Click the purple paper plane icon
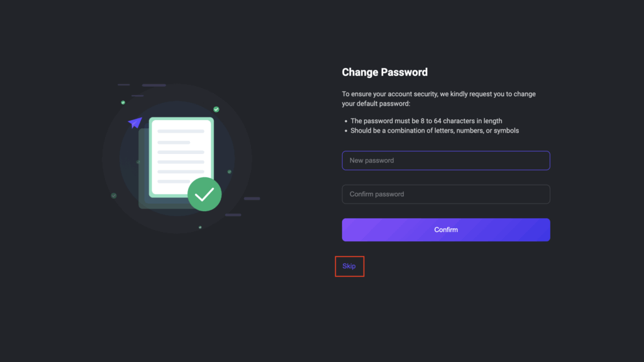 135,123
